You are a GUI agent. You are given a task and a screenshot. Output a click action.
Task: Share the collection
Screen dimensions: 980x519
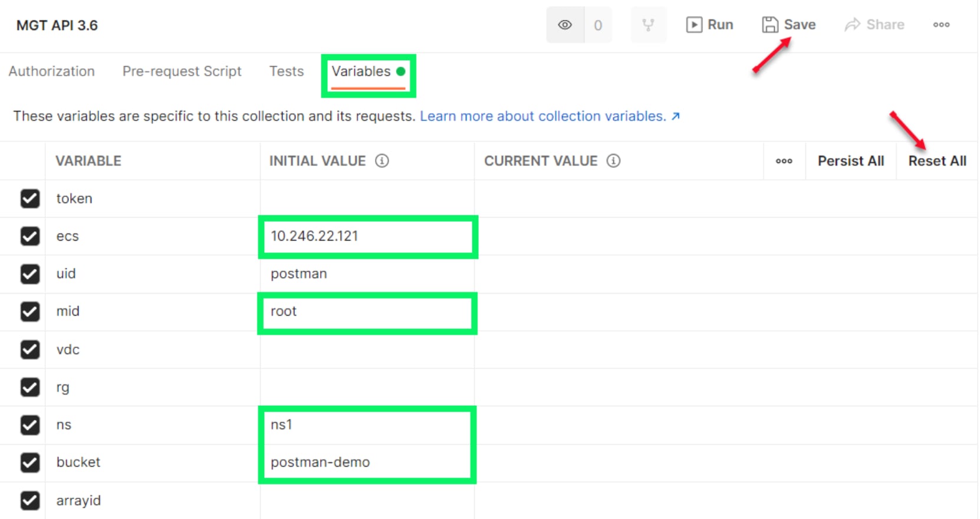coord(874,25)
